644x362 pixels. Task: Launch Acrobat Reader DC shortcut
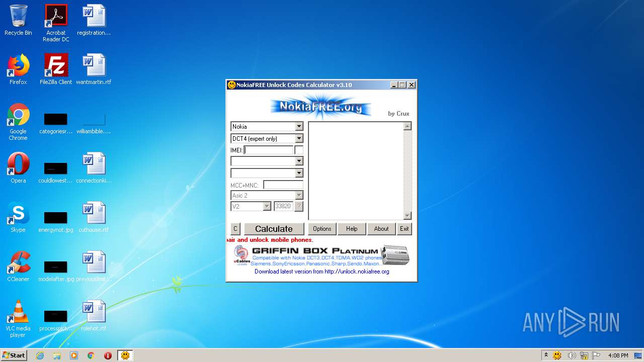(56, 23)
